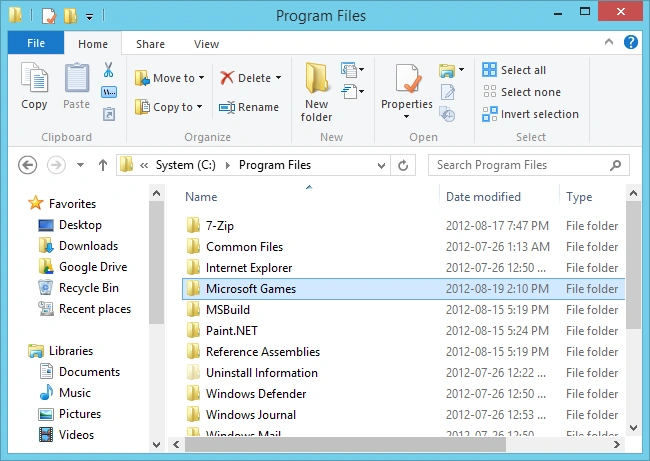Click file list vertical scrollbar down arrow
This screenshot has height=461, width=650.
(x=633, y=428)
